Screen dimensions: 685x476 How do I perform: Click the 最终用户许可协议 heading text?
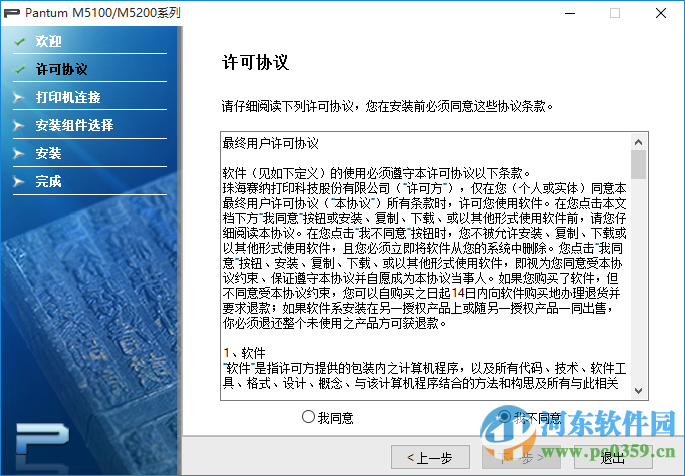point(270,143)
